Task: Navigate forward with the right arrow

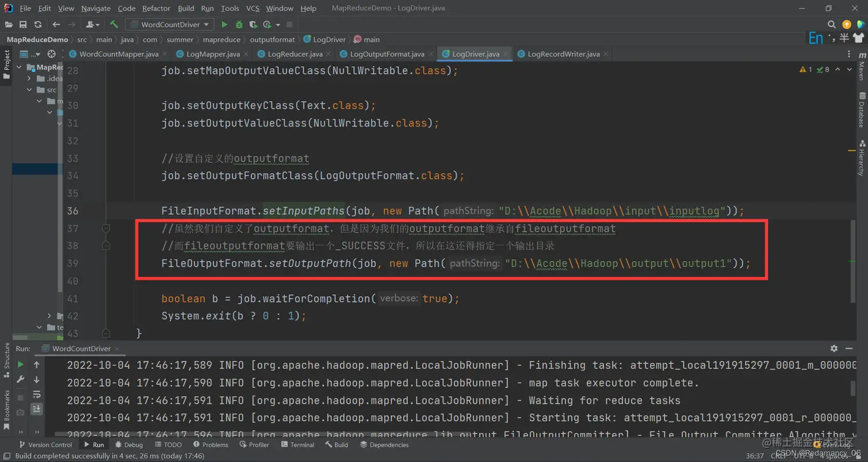Action: pos(71,25)
